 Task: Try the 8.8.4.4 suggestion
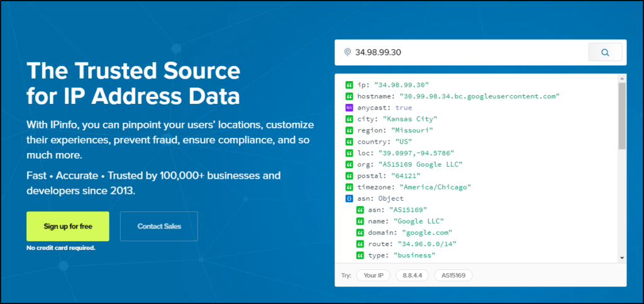(x=413, y=275)
